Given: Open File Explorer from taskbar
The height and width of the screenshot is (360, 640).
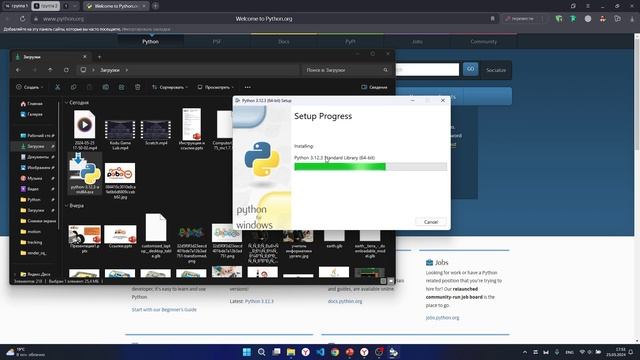Looking at the screenshot, I should [x=291, y=352].
